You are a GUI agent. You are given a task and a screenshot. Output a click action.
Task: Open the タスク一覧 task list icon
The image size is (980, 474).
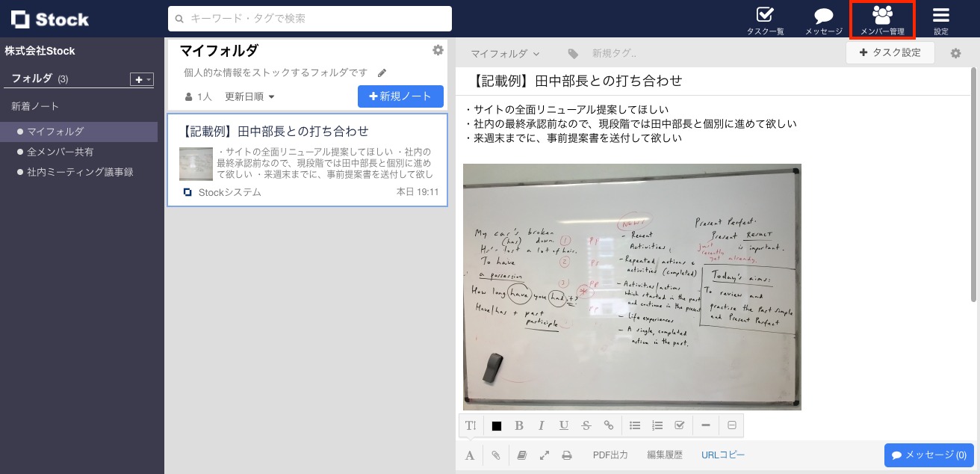tap(764, 19)
